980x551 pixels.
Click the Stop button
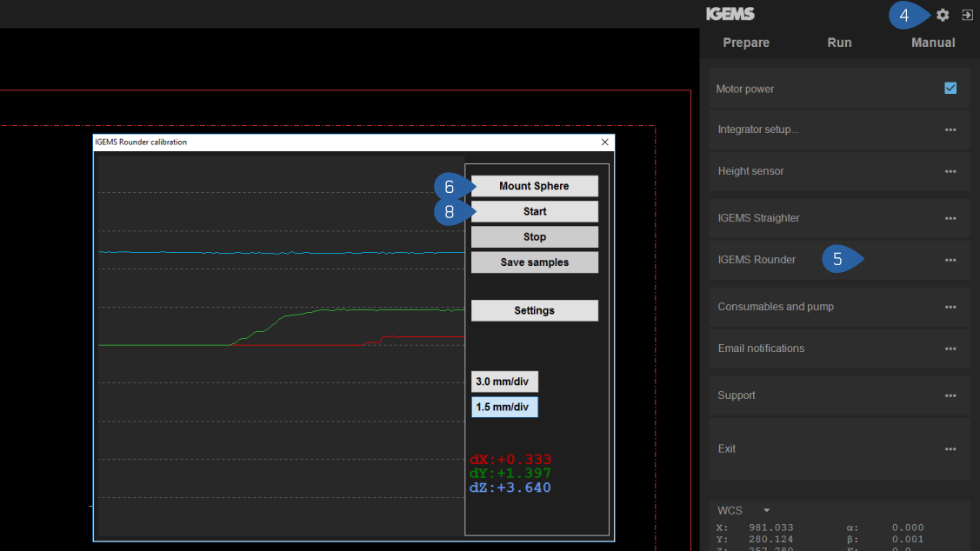535,237
